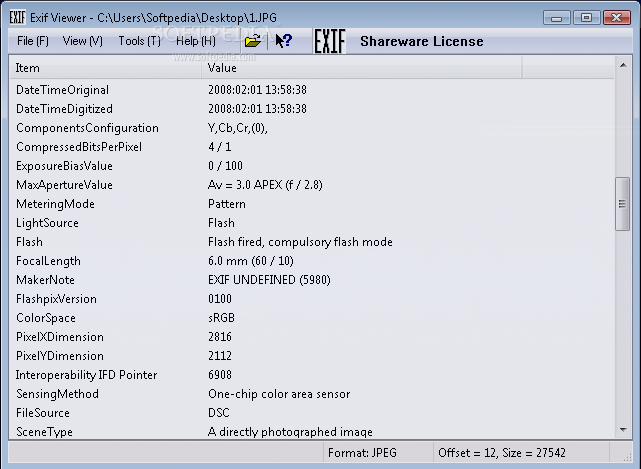641x469 pixels.
Task: Select the MaxApertureValue row
Action: click(x=312, y=185)
